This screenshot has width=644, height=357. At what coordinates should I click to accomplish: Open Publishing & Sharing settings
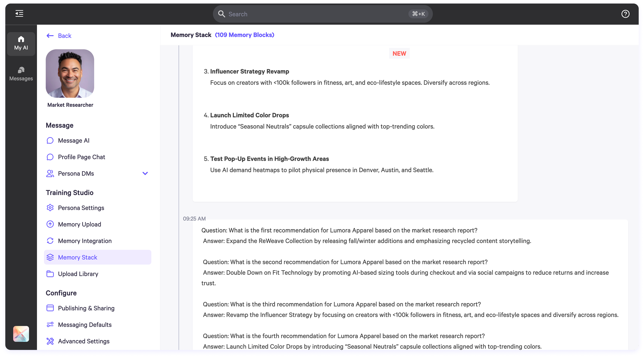click(86, 308)
